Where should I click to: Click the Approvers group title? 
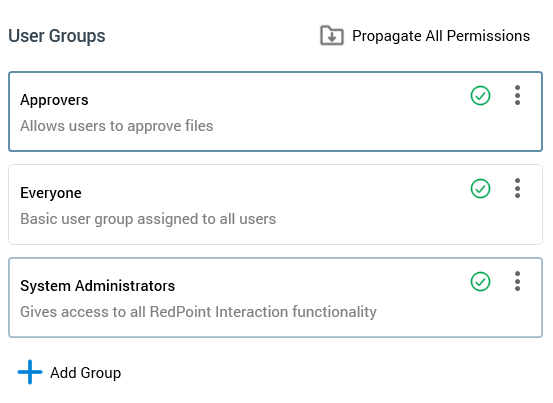coord(54,100)
